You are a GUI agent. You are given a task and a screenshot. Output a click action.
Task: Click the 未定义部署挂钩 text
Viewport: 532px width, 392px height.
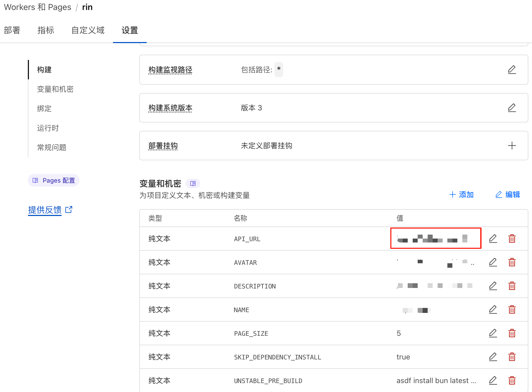[x=267, y=146]
